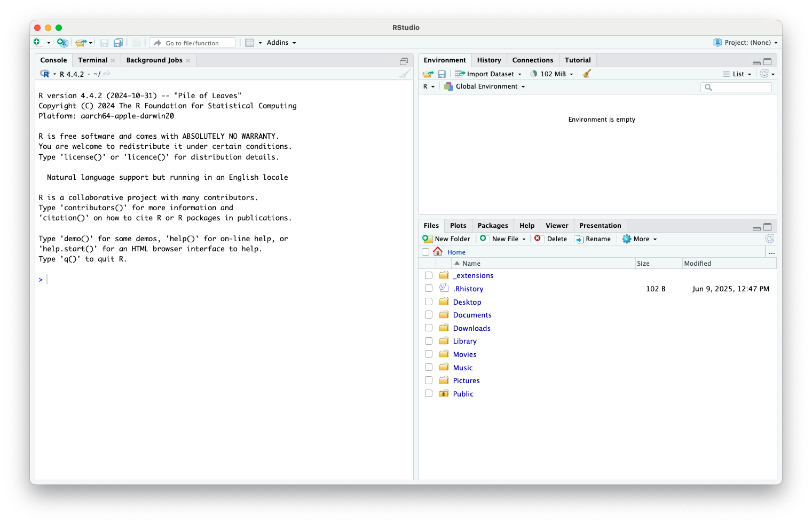The width and height of the screenshot is (812, 524).
Task: Clear environment objects with broom icon
Action: (x=587, y=74)
